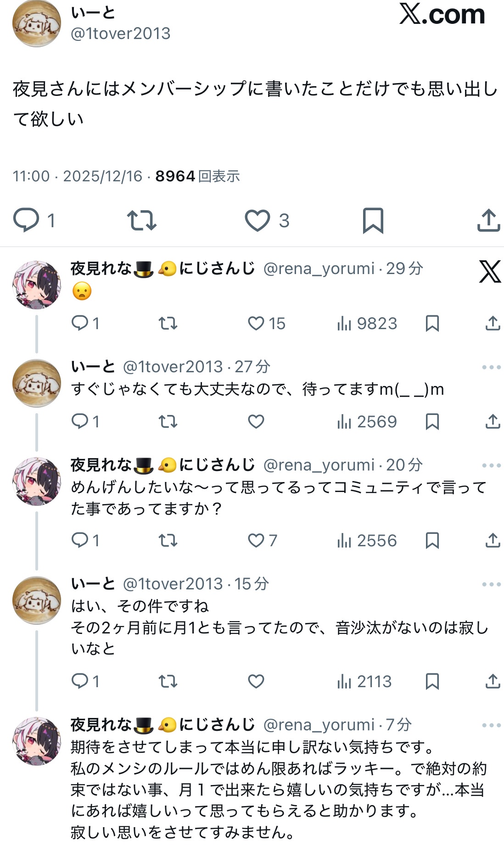Image resolution: width=504 pixels, height=846 pixels.
Task: Open @rena_yorumi handle on 29分 reply
Action: tap(319, 269)
